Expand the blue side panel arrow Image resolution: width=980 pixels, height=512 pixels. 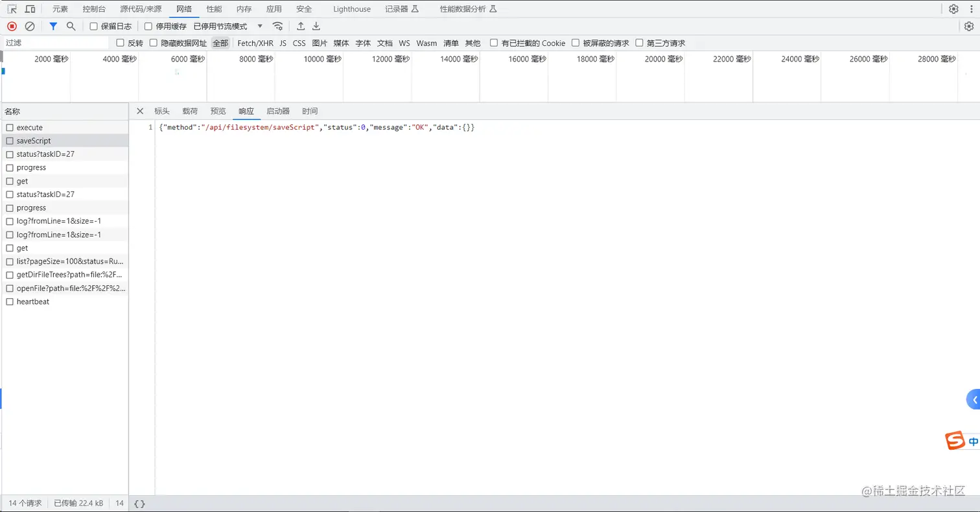coord(974,400)
